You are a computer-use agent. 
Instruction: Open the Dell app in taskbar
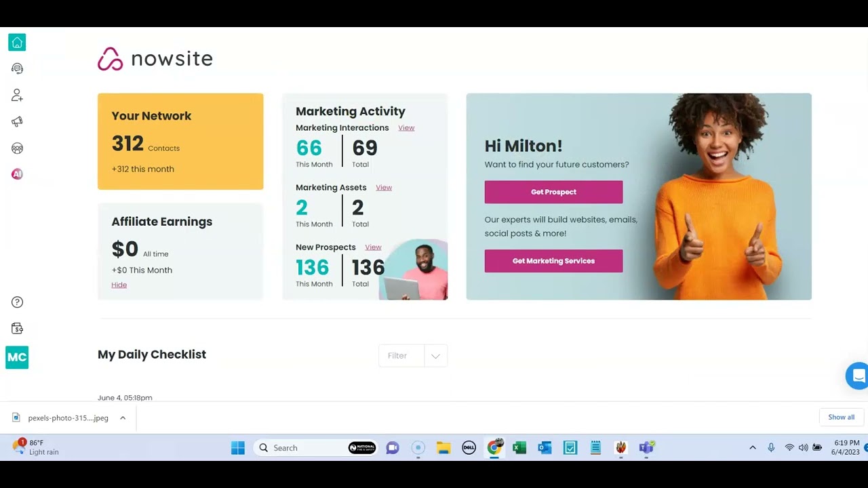[469, 447]
